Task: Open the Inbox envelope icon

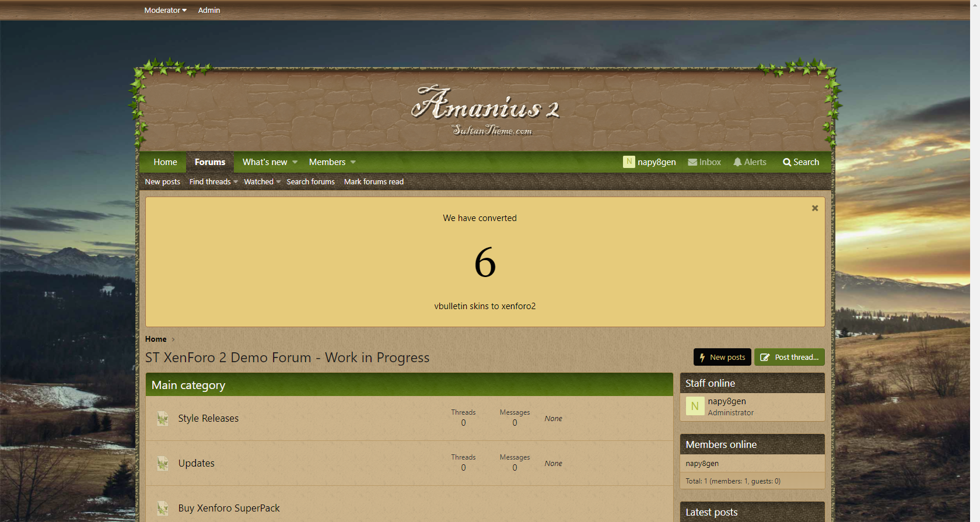Action: coord(692,162)
